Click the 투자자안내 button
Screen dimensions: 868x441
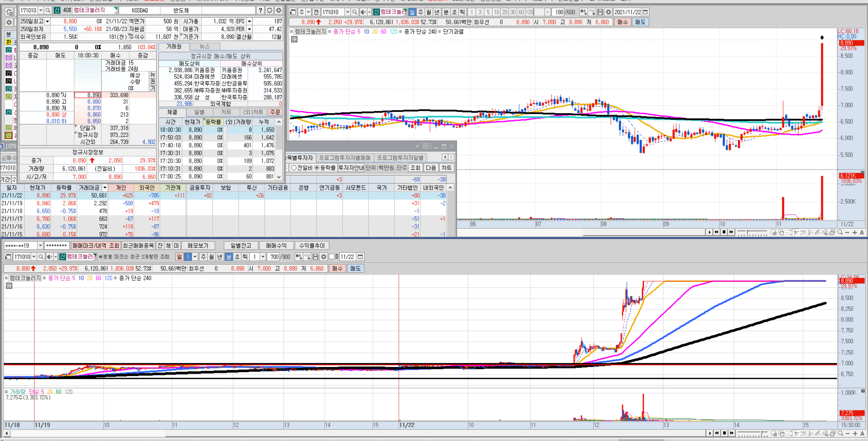pos(351,168)
